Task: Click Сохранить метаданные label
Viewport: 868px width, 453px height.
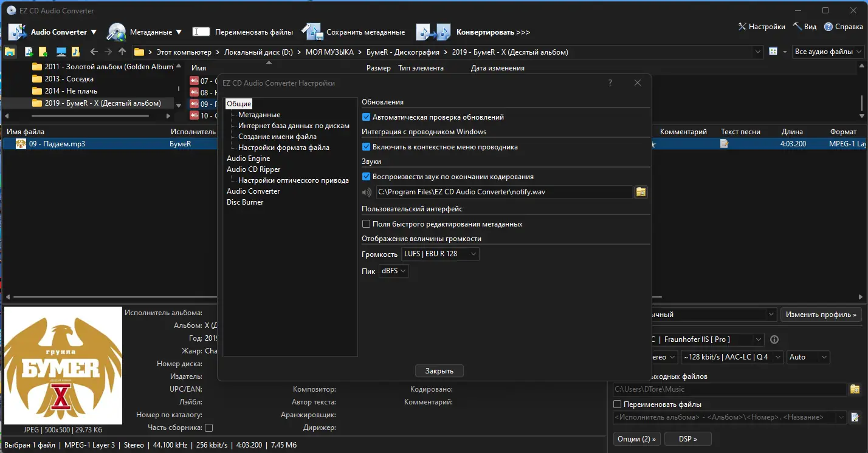Action: [x=365, y=32]
